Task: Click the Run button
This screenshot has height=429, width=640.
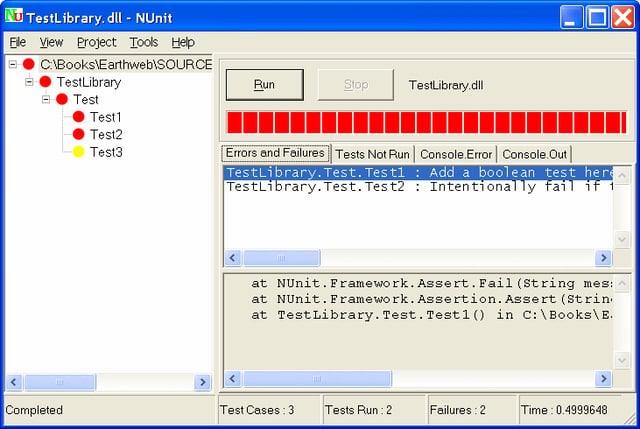Action: [264, 84]
